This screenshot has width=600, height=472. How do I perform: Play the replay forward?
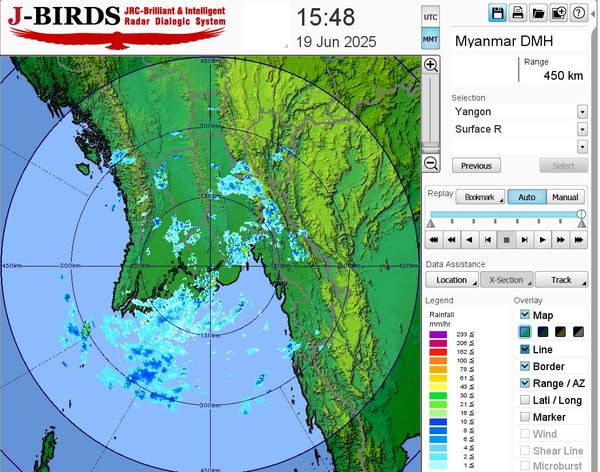542,240
